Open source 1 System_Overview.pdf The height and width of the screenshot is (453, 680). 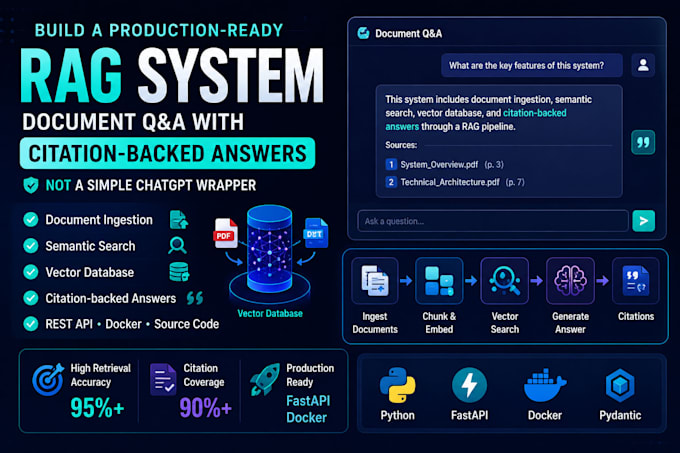coord(445,164)
